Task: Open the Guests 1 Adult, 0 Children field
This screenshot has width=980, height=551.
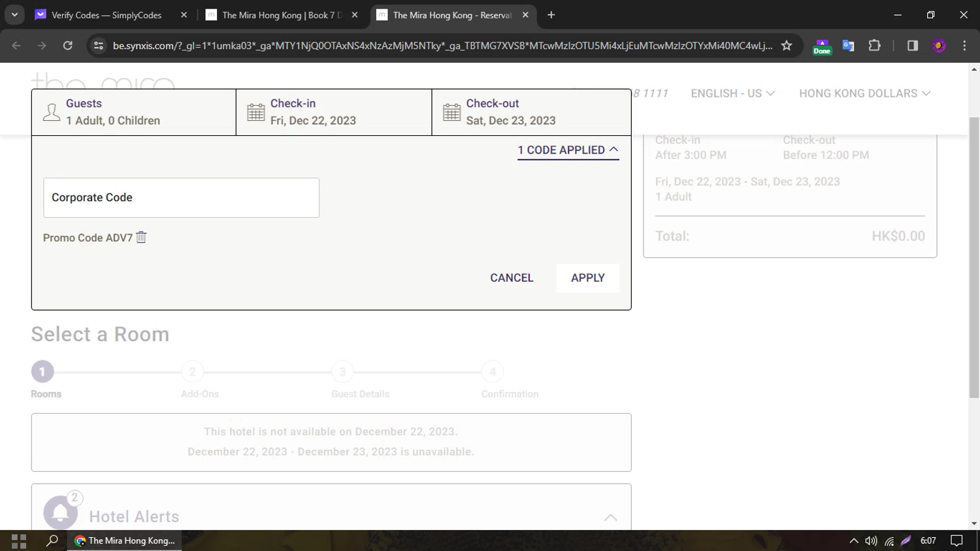Action: pyautogui.click(x=134, y=112)
